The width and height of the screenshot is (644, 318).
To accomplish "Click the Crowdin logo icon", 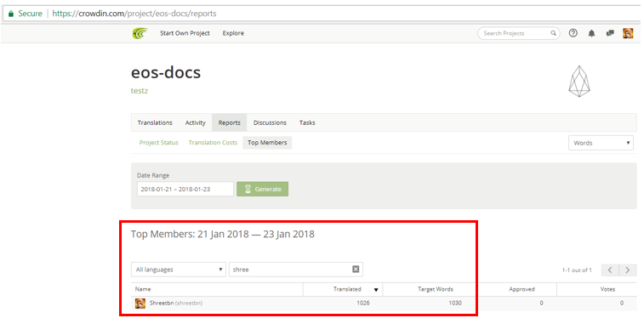I will 140,33.
